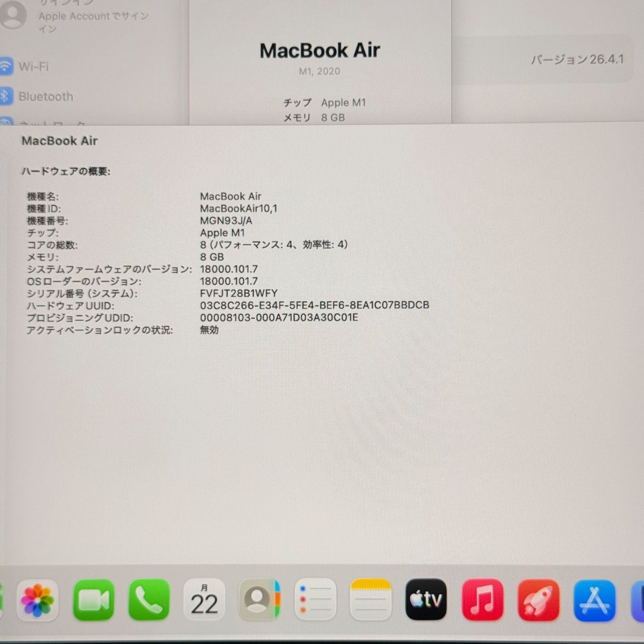Click the total cores value row

click(274, 245)
